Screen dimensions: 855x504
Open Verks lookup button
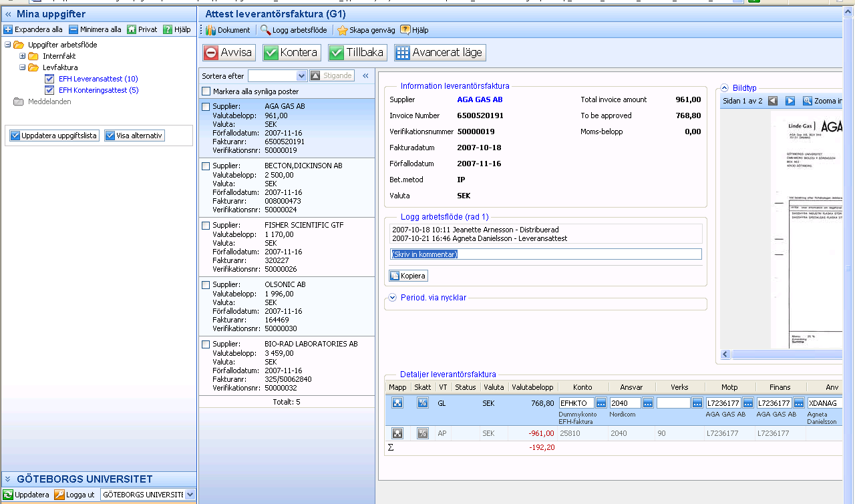(697, 403)
